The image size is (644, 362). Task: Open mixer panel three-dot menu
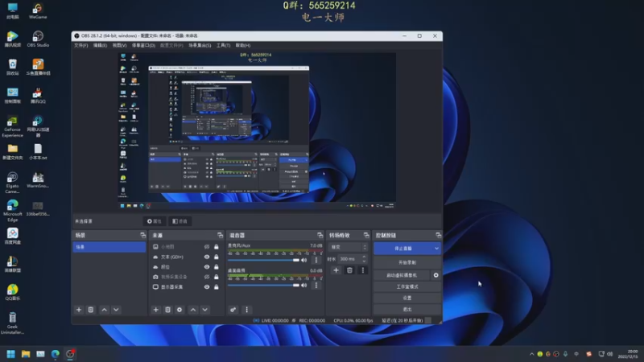[x=246, y=310]
